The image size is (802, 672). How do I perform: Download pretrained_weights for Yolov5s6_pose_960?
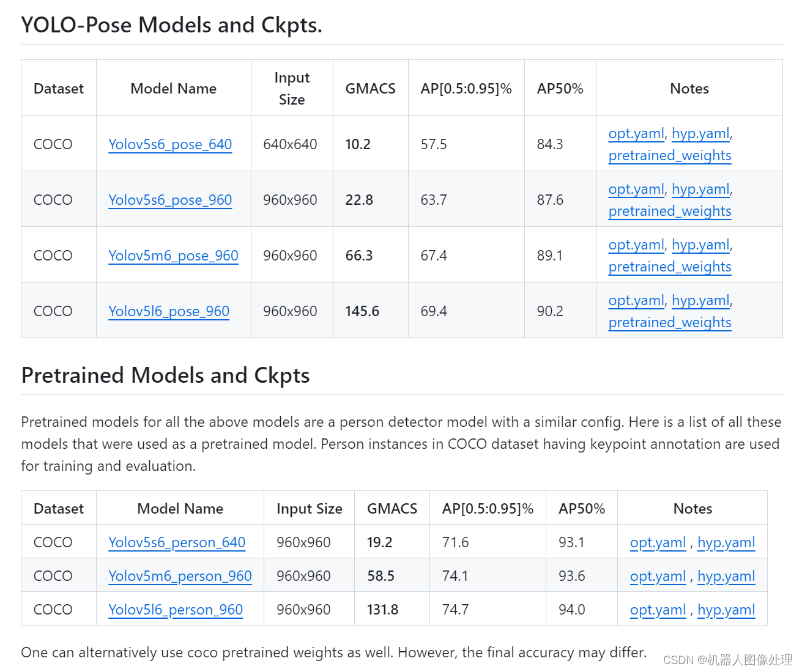point(670,211)
